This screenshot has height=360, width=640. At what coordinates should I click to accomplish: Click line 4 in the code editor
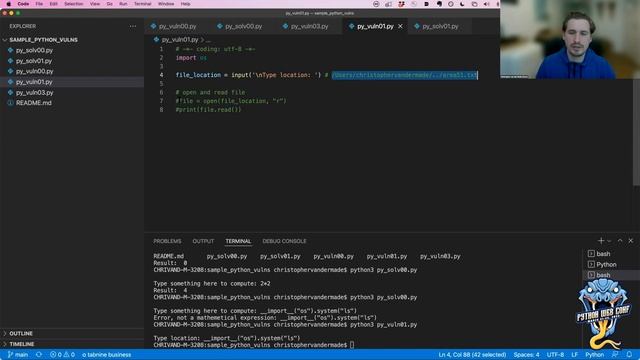point(327,75)
